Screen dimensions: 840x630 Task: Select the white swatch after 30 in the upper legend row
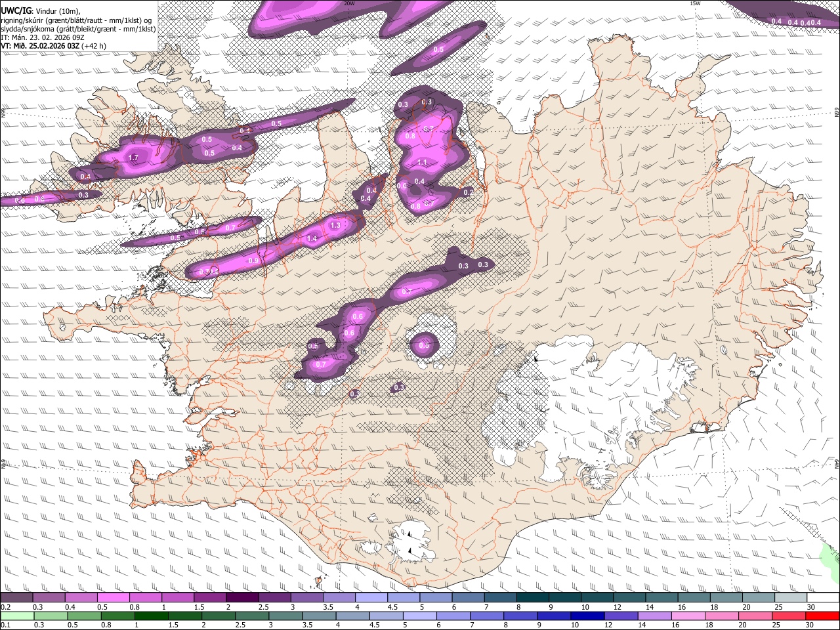[x=822, y=597]
